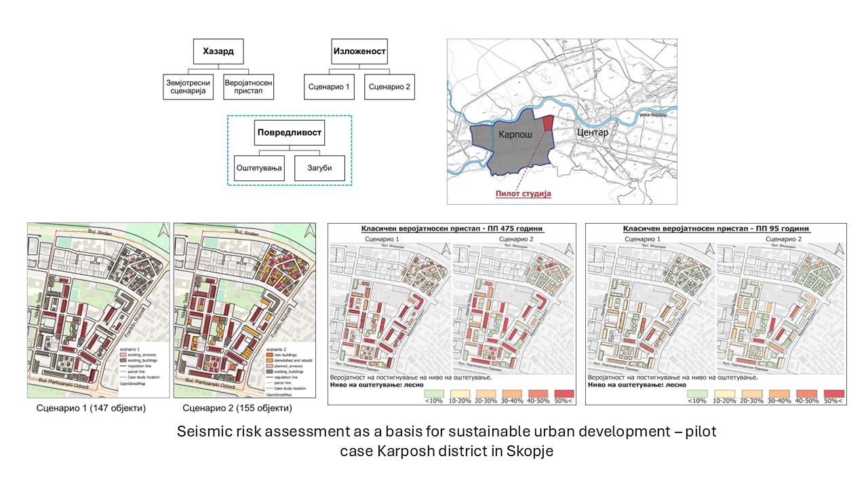868x488 pixels.
Task: Click the 20-30% swatch in the ПП 475 legend
Action: (x=486, y=392)
